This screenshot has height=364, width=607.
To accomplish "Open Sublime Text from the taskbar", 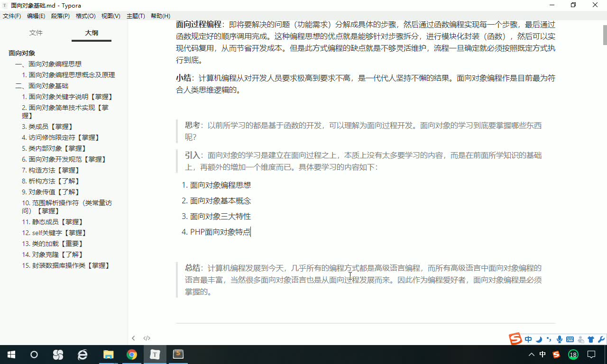I will pos(178,355).
